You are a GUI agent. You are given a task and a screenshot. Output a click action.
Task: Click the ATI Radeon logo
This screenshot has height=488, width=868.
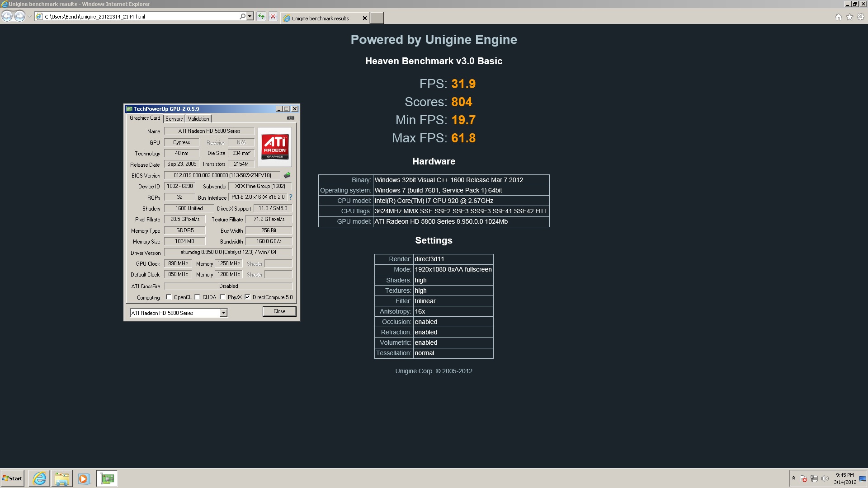275,147
